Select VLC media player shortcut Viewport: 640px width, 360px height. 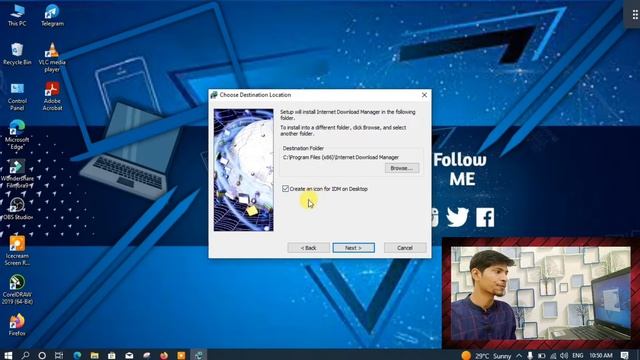52,57
